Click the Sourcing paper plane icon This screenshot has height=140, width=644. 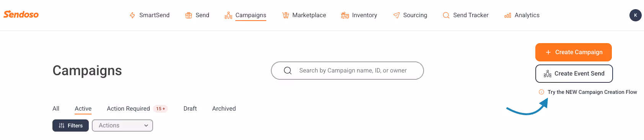point(396,15)
